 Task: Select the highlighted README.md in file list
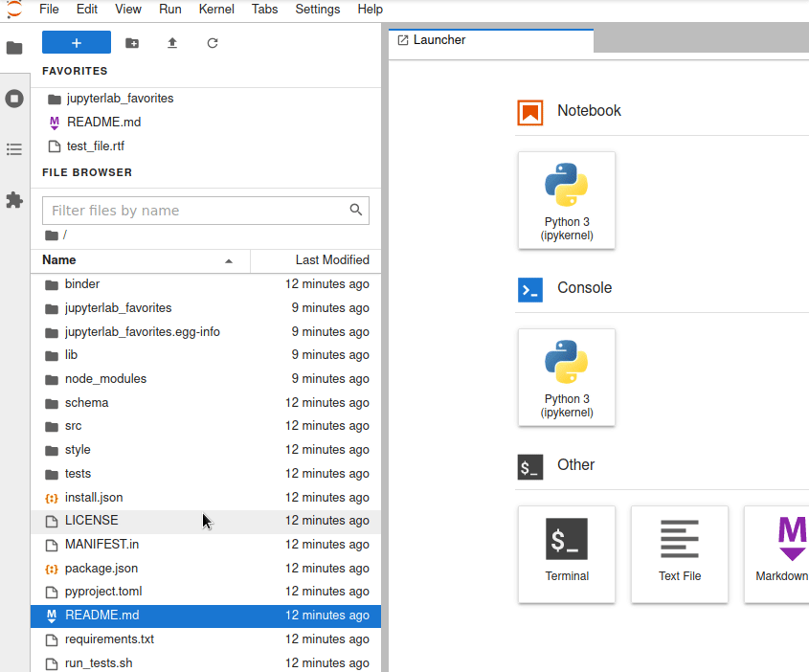[205, 616]
